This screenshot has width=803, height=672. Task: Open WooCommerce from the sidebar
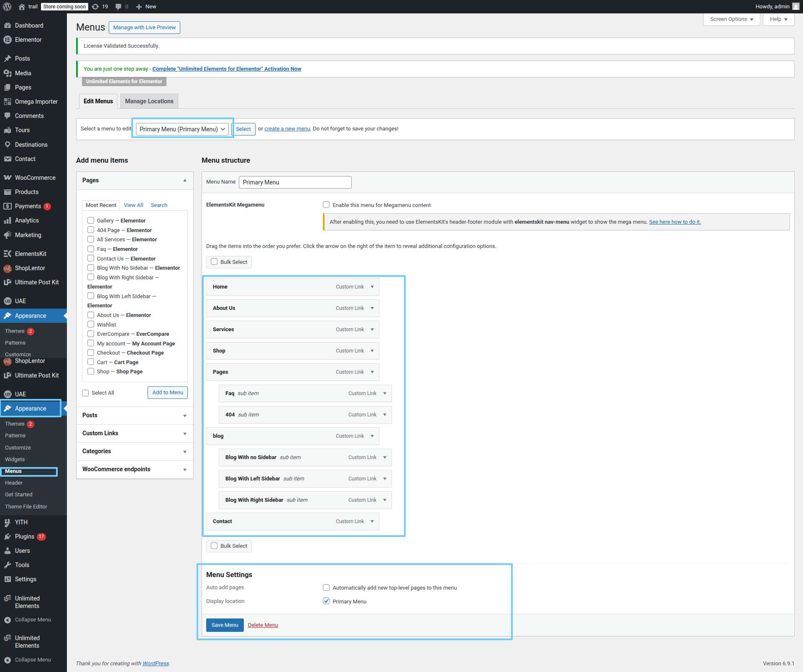click(x=35, y=178)
